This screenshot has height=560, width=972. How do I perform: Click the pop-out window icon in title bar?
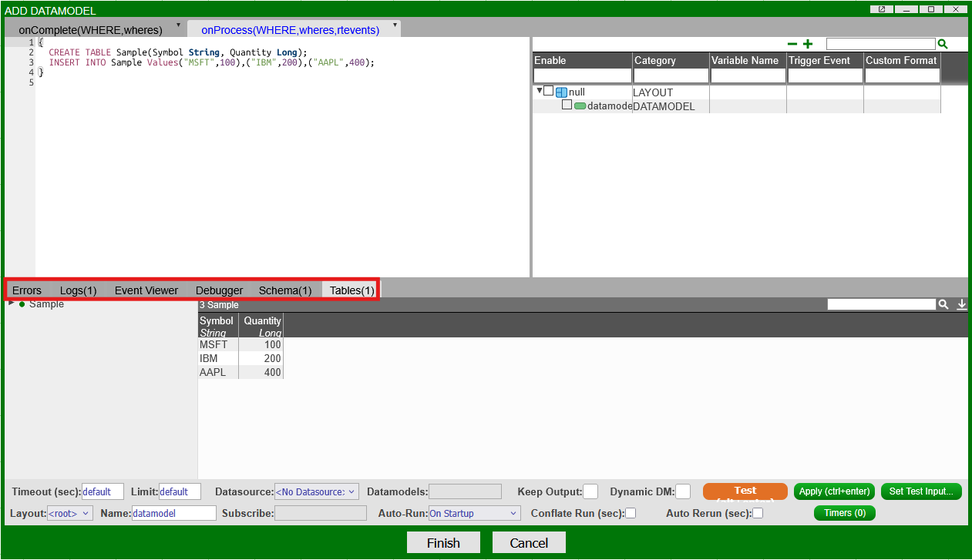(x=881, y=9)
